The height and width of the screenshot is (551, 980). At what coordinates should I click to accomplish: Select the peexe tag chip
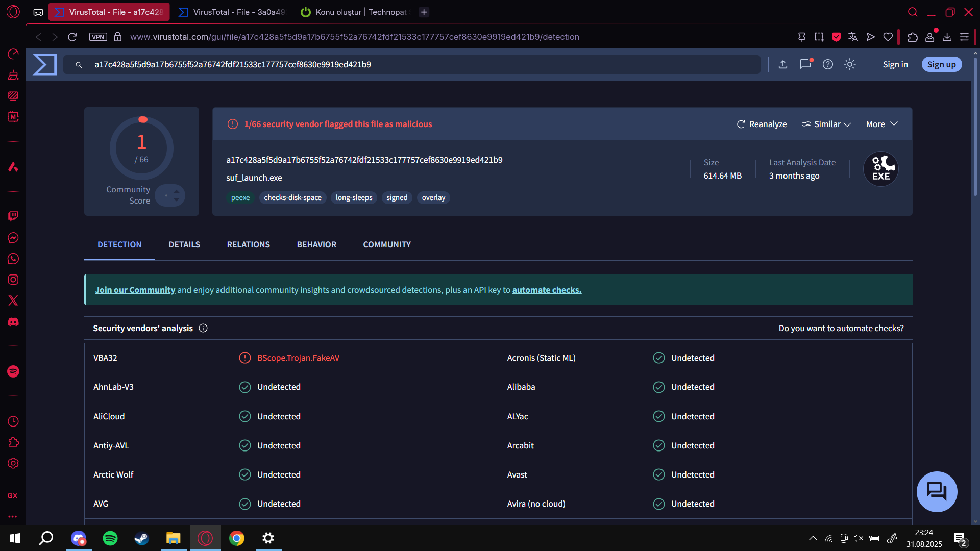[240, 197]
